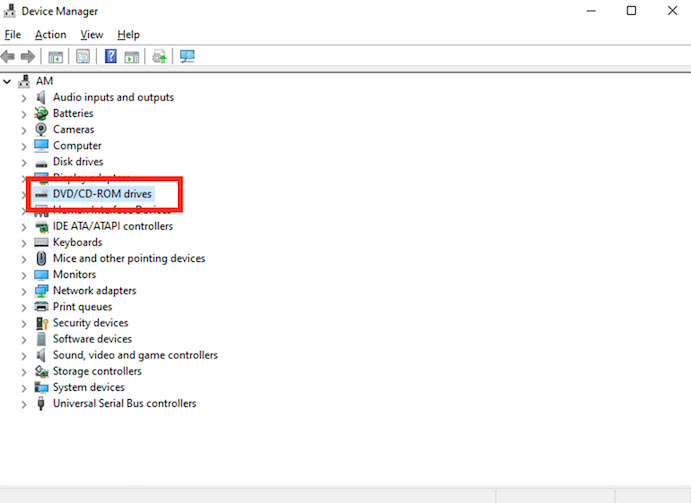Click the Disk drives icon
The height and width of the screenshot is (503, 691).
click(41, 163)
